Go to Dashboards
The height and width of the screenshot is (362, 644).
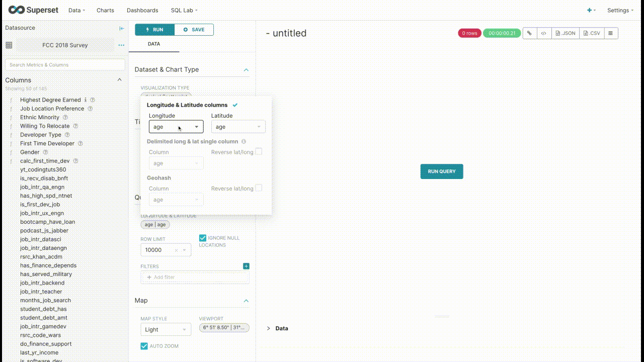click(142, 10)
